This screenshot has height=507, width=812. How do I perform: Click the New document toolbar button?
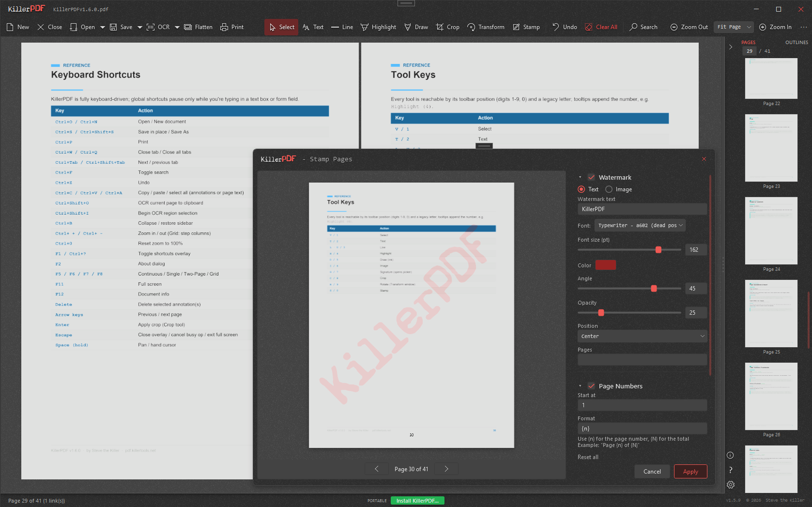tap(18, 27)
